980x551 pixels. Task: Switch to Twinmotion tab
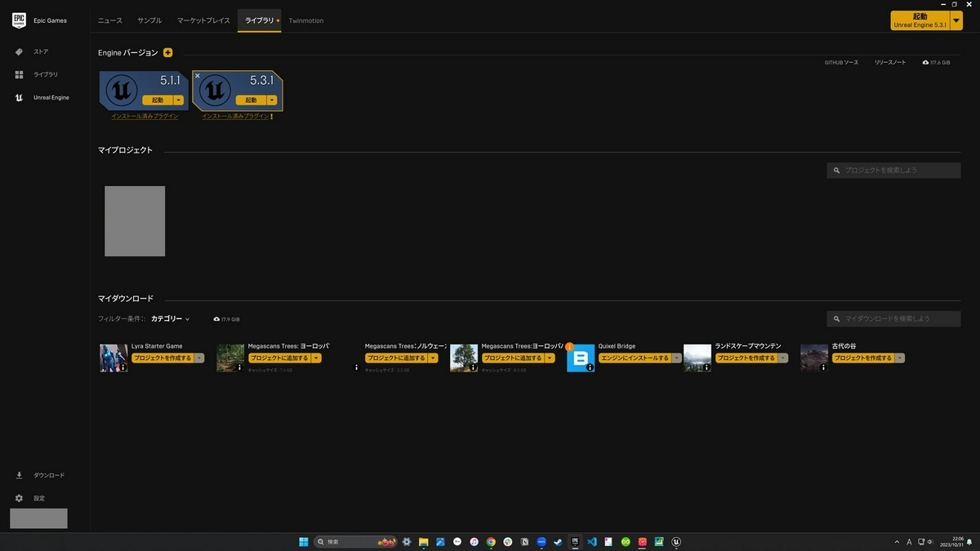tap(306, 20)
